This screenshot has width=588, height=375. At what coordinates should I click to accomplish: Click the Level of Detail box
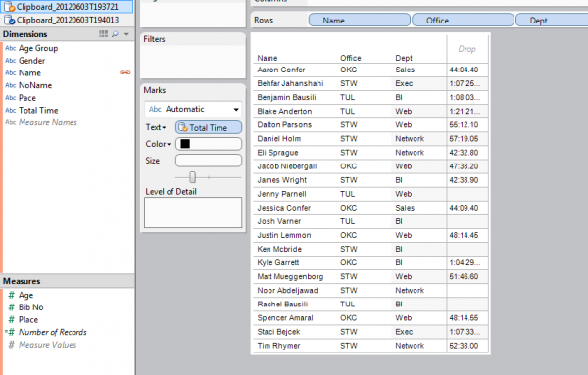(193, 212)
